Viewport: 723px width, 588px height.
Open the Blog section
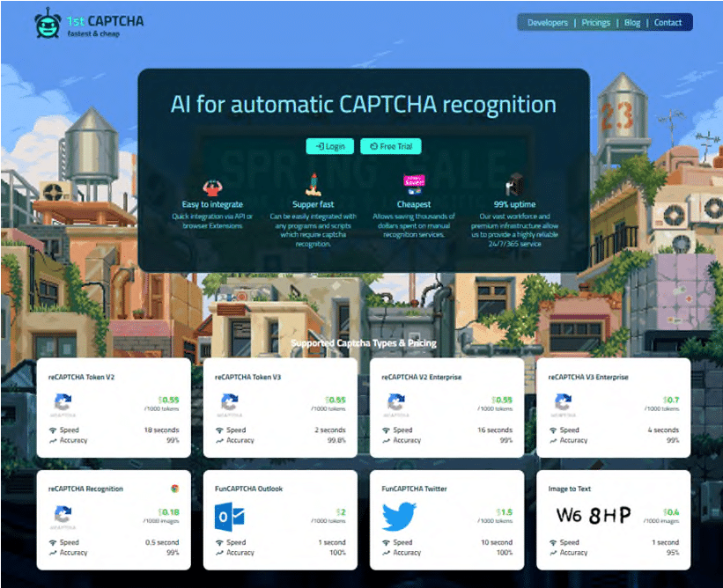[x=632, y=22]
